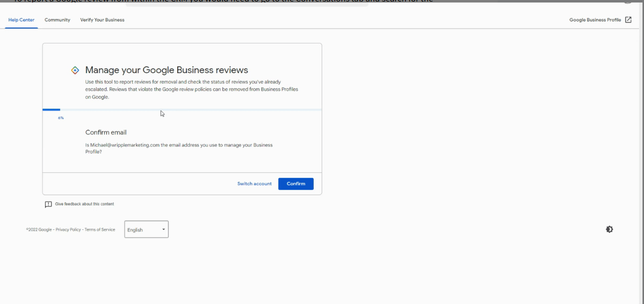Viewport: 644px width, 304px height.
Task: Open the Help Center tab
Action: pos(22,20)
